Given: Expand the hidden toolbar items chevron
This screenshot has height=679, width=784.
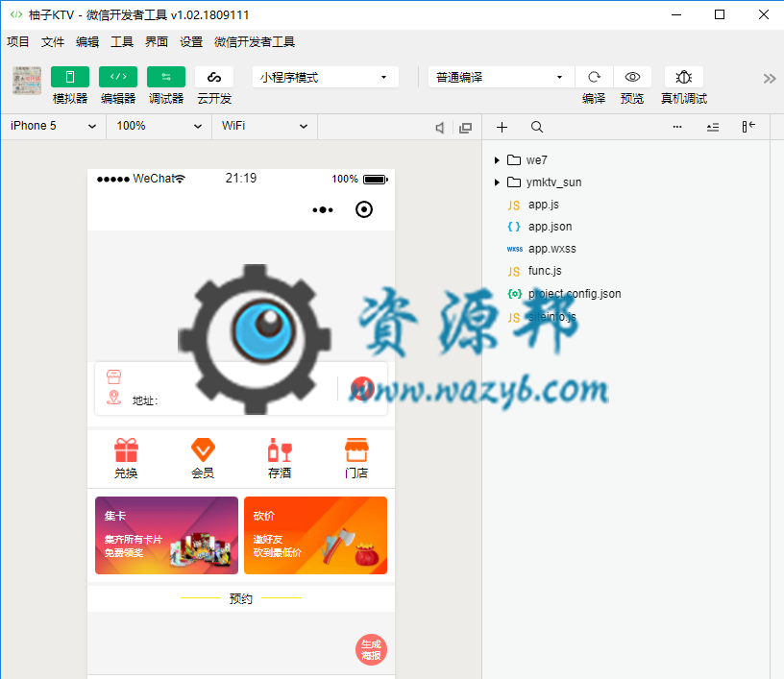Looking at the screenshot, I should tap(770, 79).
